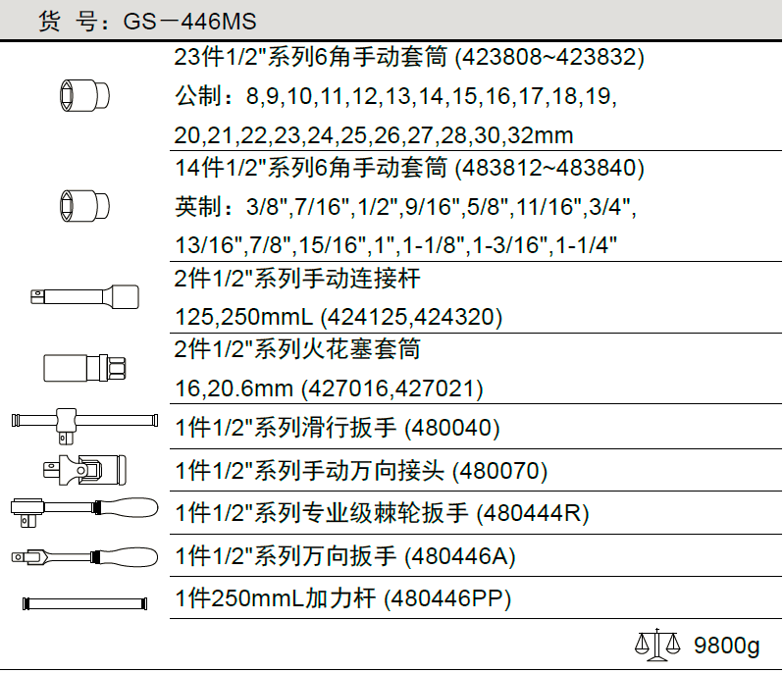Click the weight scale icon next to 9800g
784x673 pixels.
tap(656, 646)
